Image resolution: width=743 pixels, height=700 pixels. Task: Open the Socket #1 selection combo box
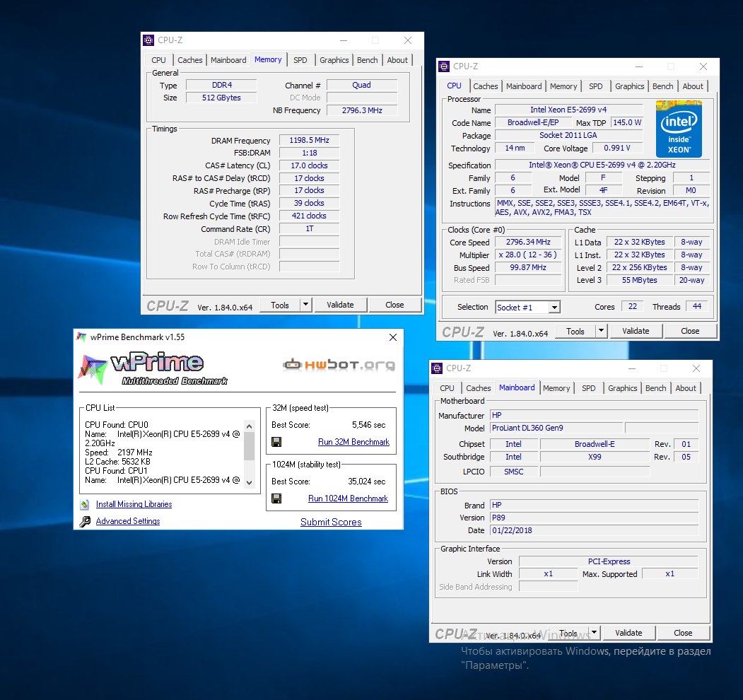click(x=528, y=307)
